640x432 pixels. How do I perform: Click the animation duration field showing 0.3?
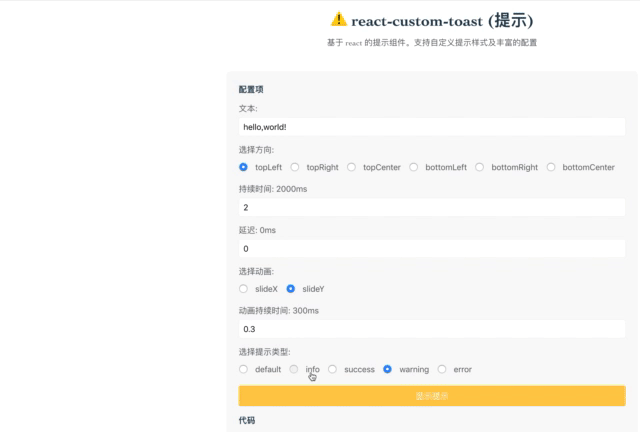[432, 329]
